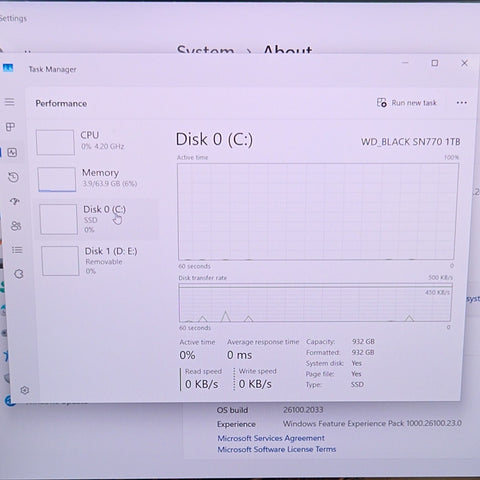Click the Disk 1 mini graph thumbnail
The image size is (480, 480).
pos(60,261)
